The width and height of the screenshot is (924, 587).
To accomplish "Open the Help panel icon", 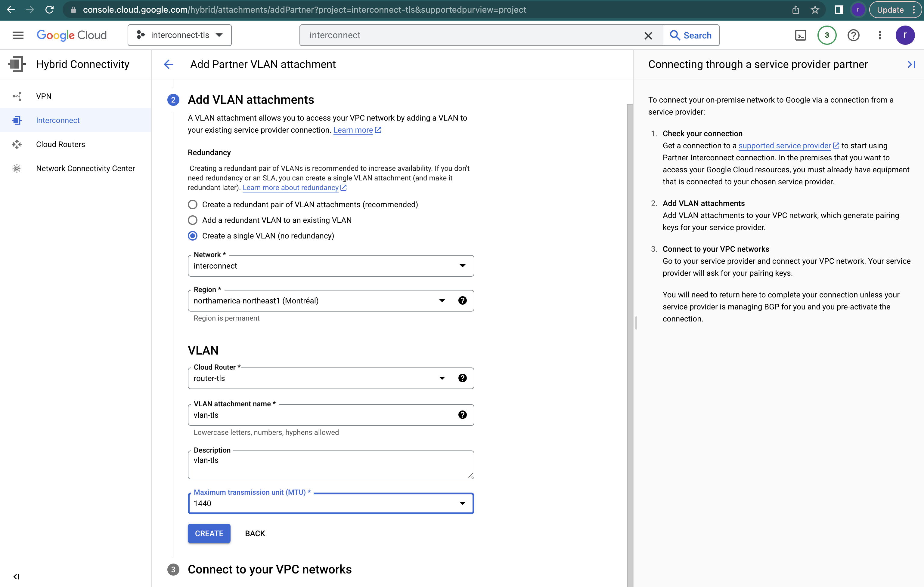I will click(853, 35).
